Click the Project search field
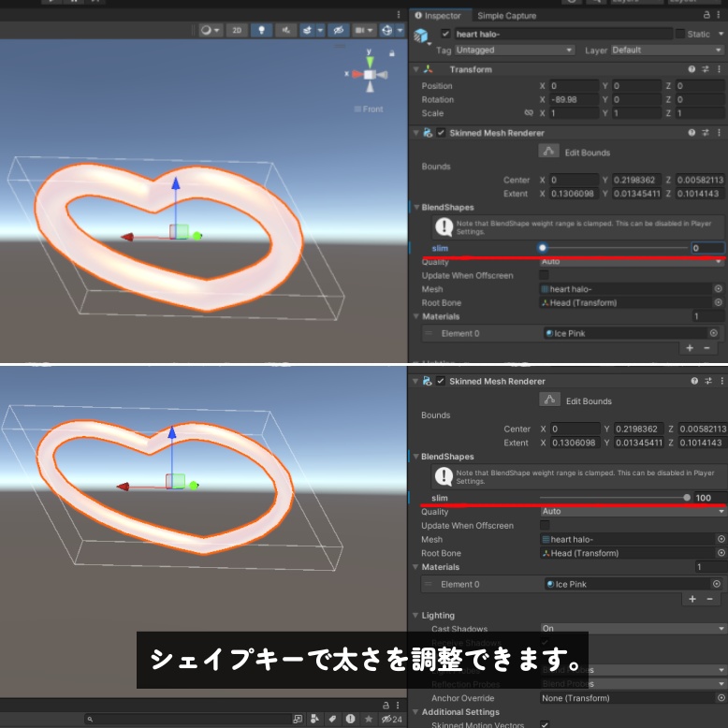The image size is (728, 728). tap(187, 720)
